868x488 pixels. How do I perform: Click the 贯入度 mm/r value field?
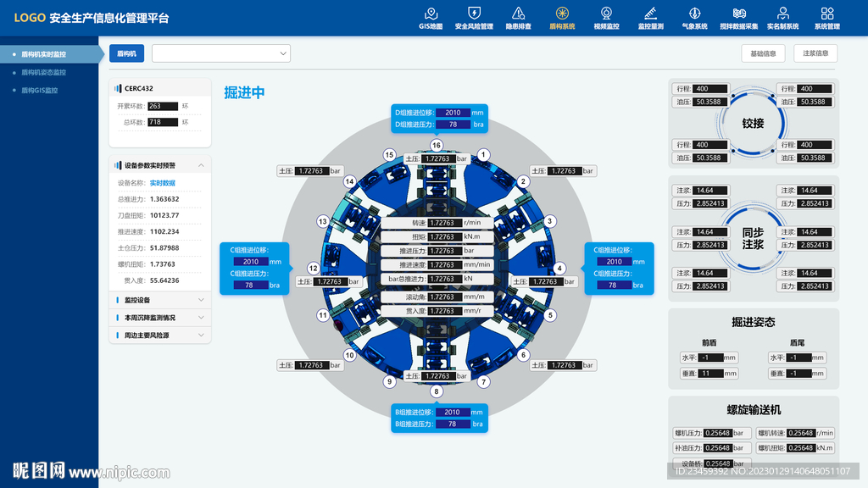[x=445, y=311]
